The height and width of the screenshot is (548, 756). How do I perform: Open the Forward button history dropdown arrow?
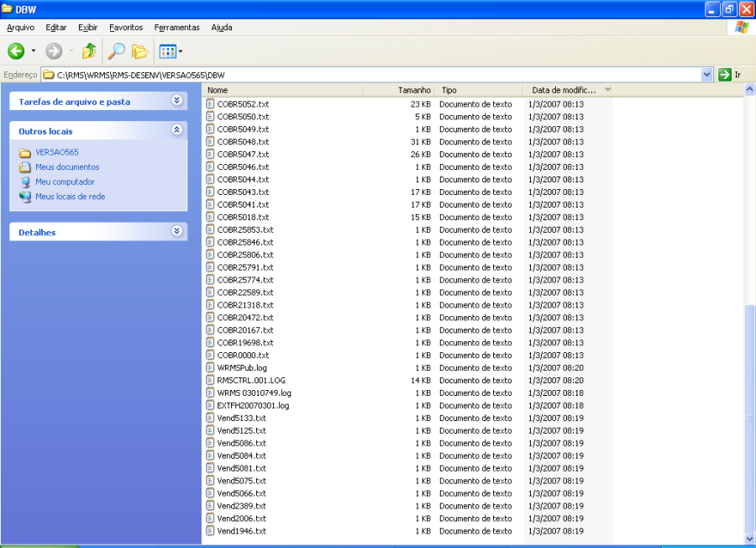click(71, 50)
